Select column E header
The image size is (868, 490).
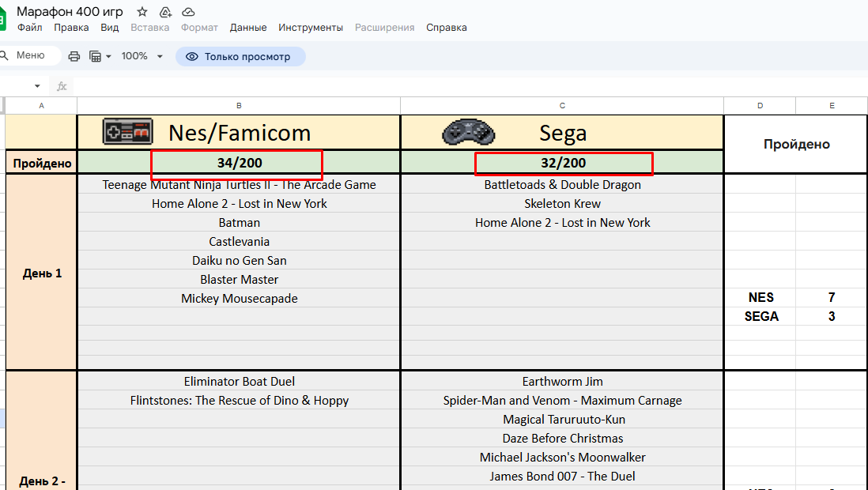coord(832,106)
